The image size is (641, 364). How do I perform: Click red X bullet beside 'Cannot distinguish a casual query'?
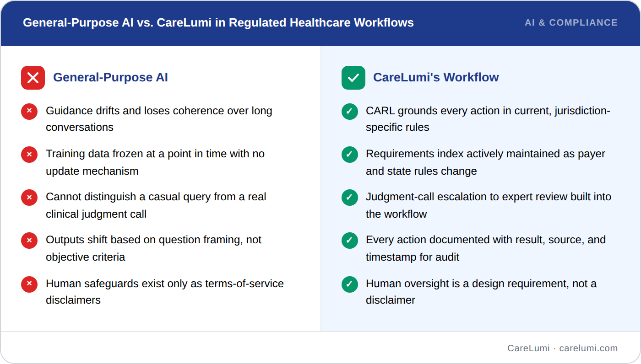point(29,197)
